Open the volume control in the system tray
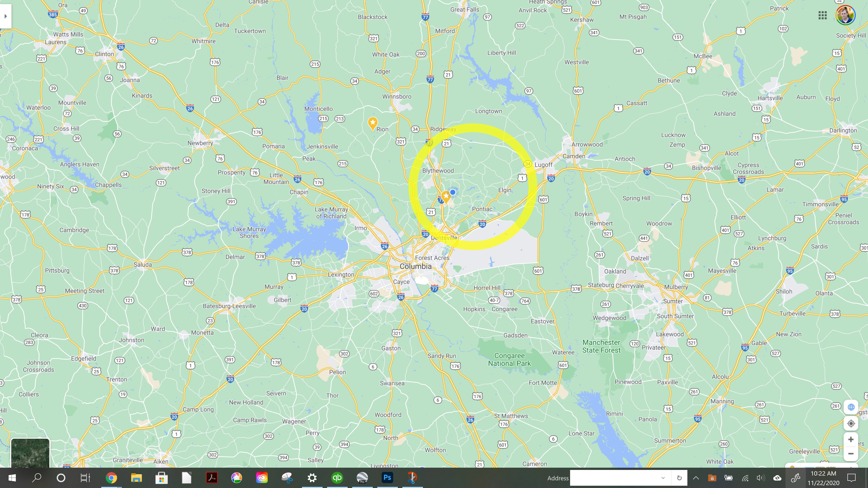The image size is (868, 488). (760, 478)
